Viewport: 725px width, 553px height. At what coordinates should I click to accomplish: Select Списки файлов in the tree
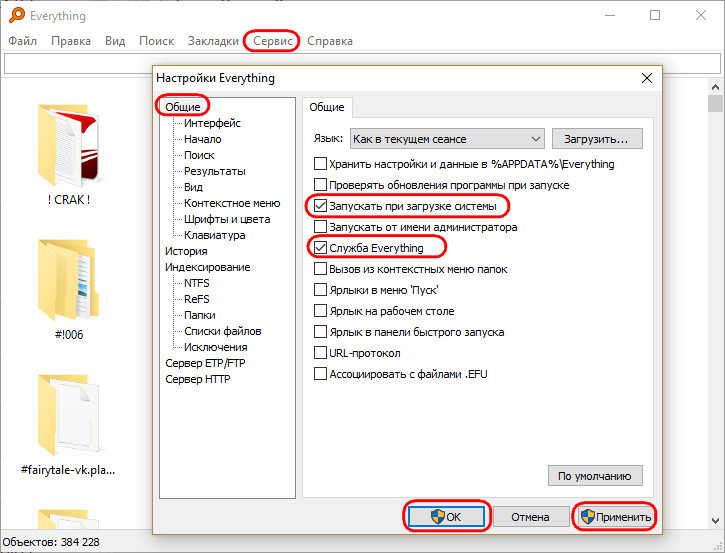pos(223,331)
